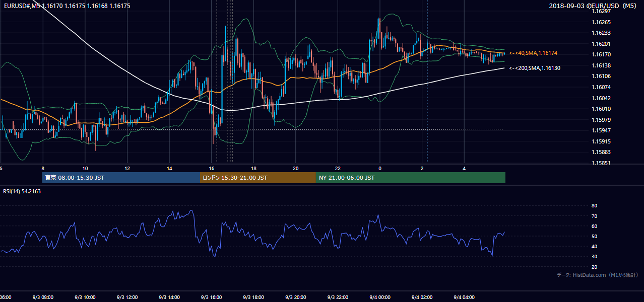Click the RSI scale value 70
Screen dimensions: 644x302
pos(594,216)
